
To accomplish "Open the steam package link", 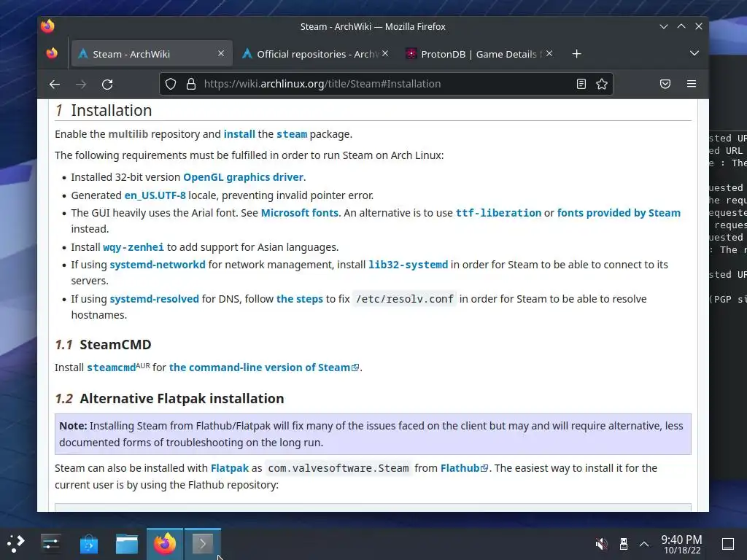I will click(x=292, y=134).
